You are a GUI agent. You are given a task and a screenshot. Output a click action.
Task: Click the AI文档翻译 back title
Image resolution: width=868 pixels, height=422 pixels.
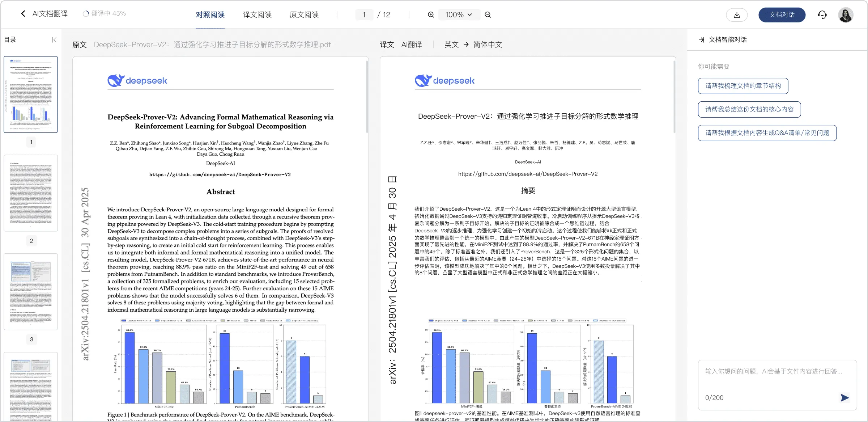click(x=50, y=14)
